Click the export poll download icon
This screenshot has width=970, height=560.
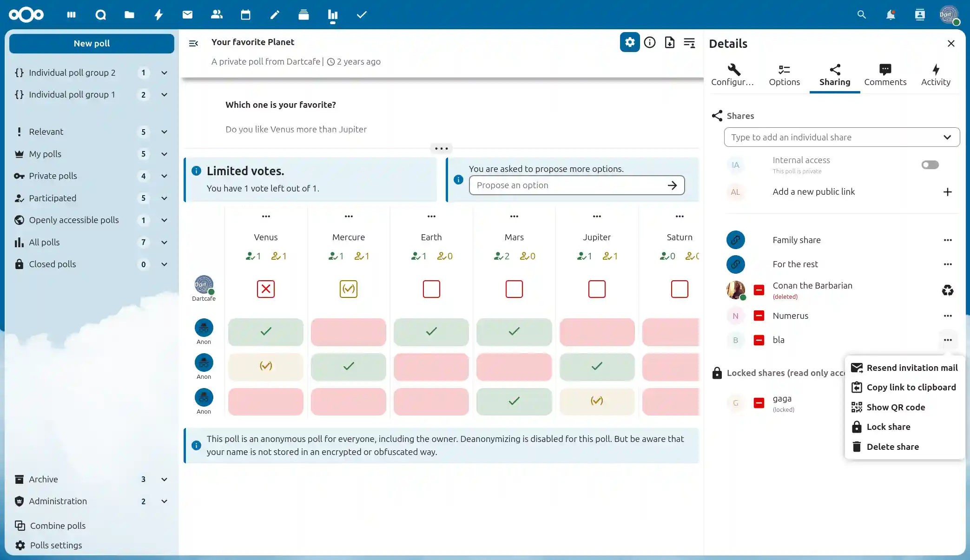click(669, 43)
